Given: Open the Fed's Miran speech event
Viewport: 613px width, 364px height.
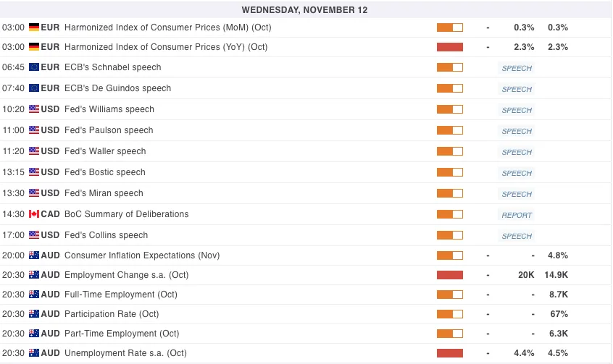Looking at the screenshot, I should (x=104, y=193).
